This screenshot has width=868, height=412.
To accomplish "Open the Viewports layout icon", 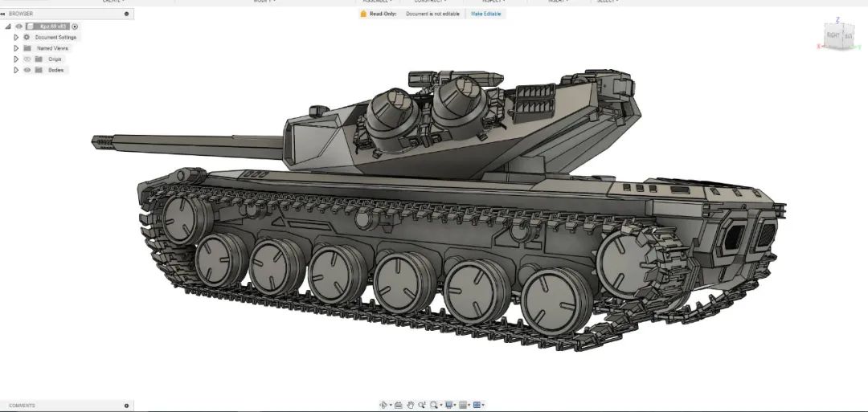I will [x=477, y=406].
